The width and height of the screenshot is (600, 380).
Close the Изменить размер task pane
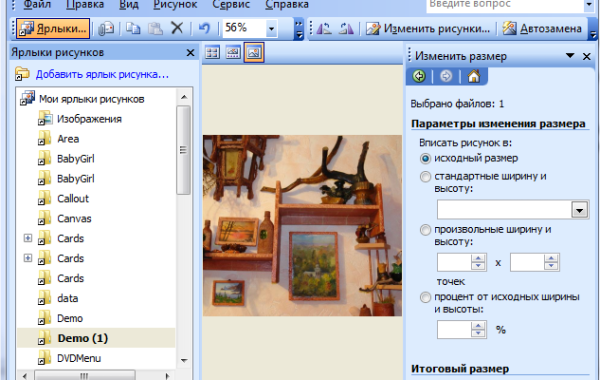pyautogui.click(x=587, y=57)
